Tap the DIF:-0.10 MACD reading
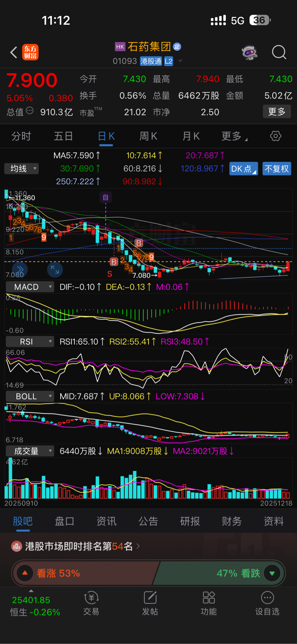Image resolution: width=297 pixels, height=644 pixels. point(80,287)
